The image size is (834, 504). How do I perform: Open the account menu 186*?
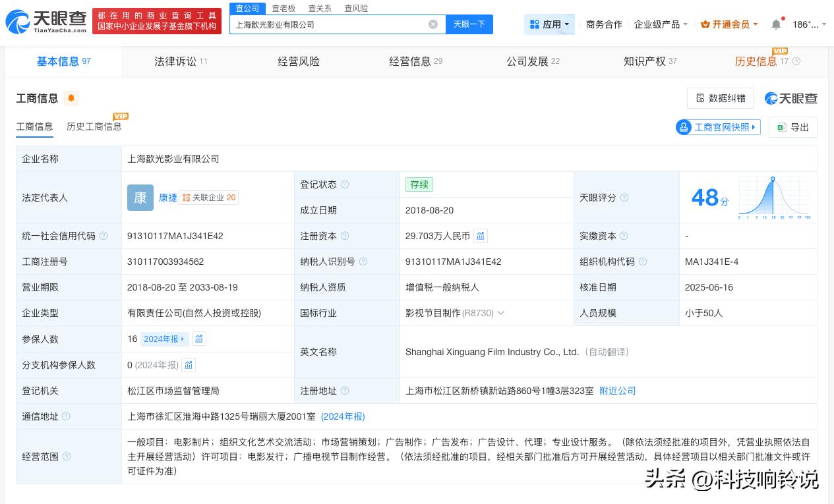(808, 24)
